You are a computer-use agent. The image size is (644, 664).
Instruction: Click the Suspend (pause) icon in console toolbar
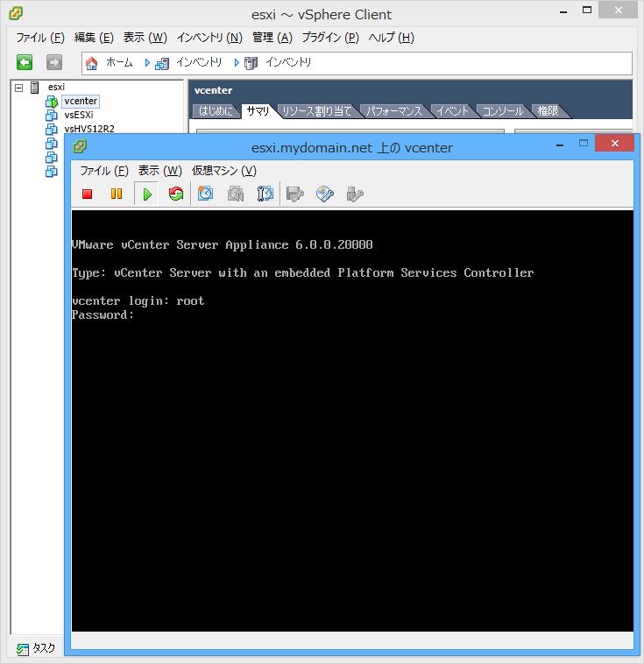click(x=116, y=194)
